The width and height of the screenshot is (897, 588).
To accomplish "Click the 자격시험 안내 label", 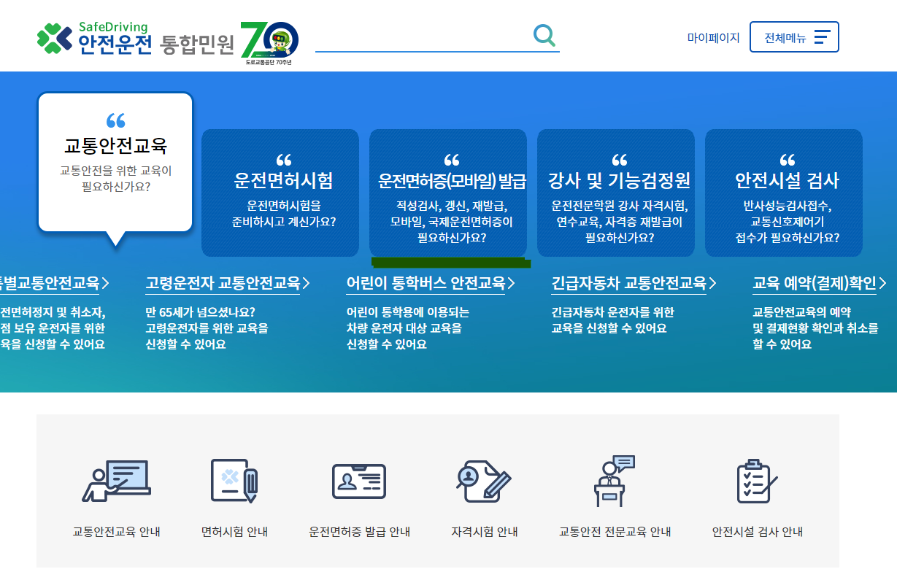I will point(484,532).
